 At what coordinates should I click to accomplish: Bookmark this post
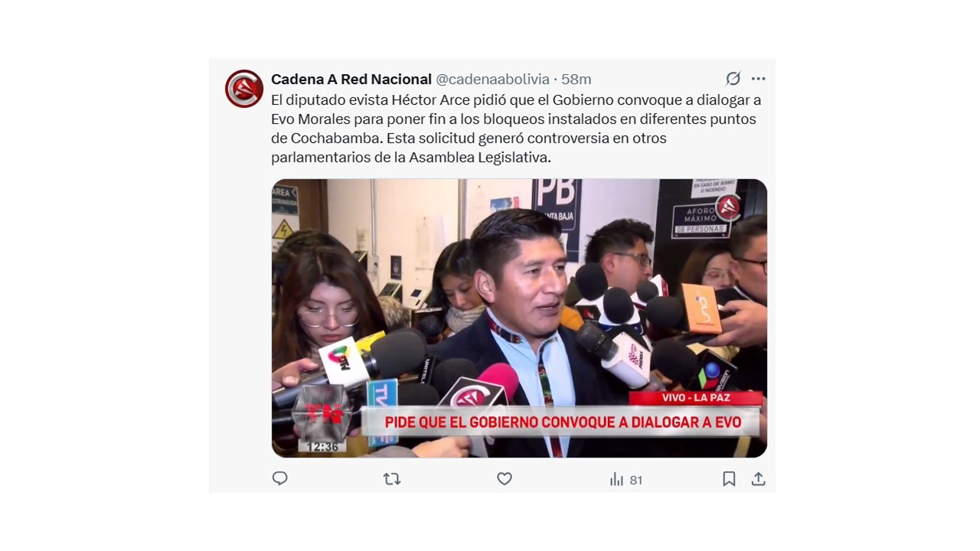(x=729, y=479)
